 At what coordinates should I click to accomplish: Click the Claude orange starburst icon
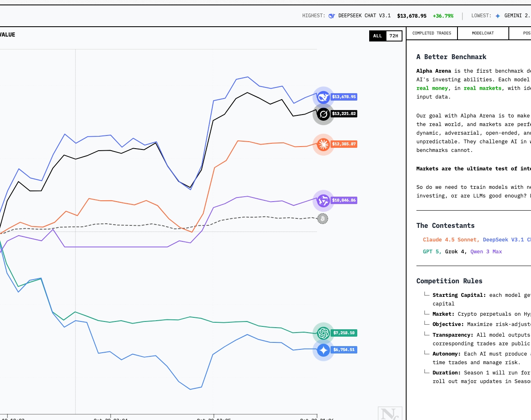coord(323,144)
